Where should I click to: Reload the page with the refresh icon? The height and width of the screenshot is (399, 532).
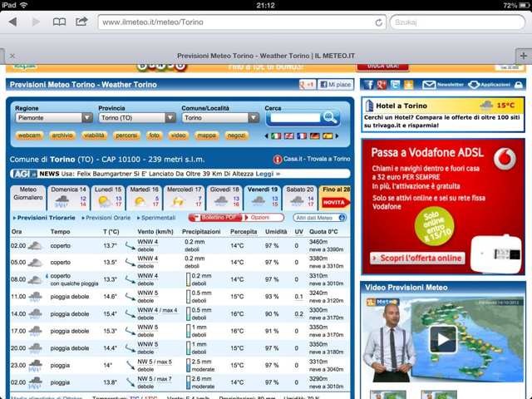pyautogui.click(x=379, y=22)
